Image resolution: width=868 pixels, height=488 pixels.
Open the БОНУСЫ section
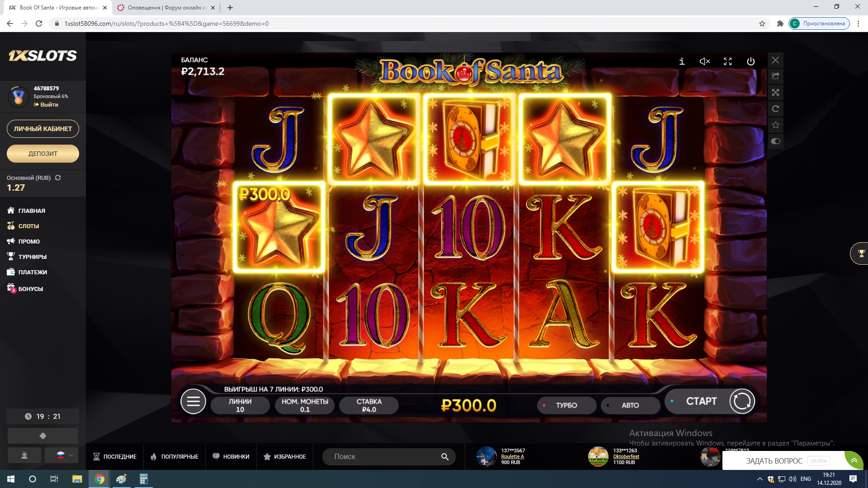(25, 288)
